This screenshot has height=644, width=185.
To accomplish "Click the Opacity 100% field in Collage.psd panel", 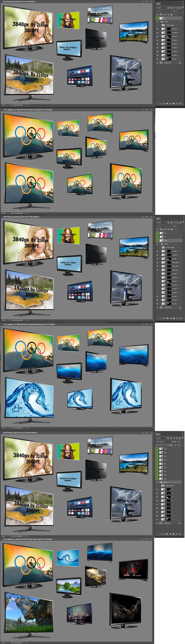I will 179,442.
